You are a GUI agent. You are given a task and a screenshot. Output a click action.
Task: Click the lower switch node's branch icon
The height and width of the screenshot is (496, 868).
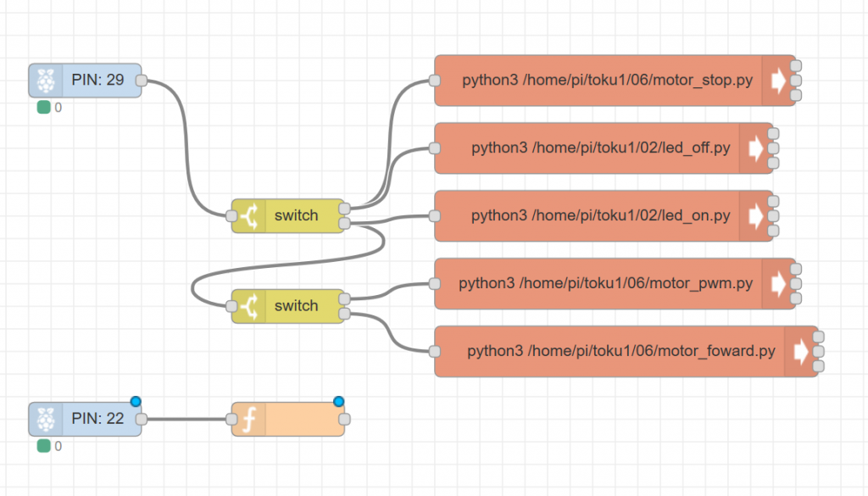[248, 306]
